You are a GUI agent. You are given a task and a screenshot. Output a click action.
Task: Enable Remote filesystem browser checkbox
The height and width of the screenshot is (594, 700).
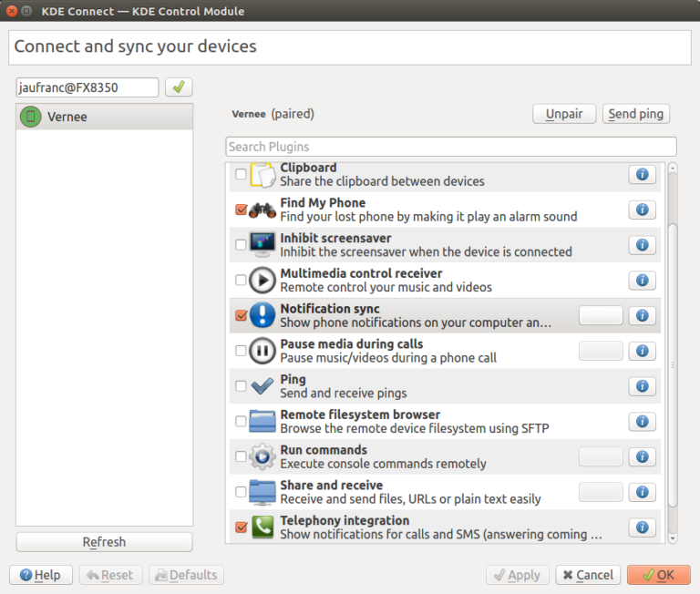click(241, 421)
